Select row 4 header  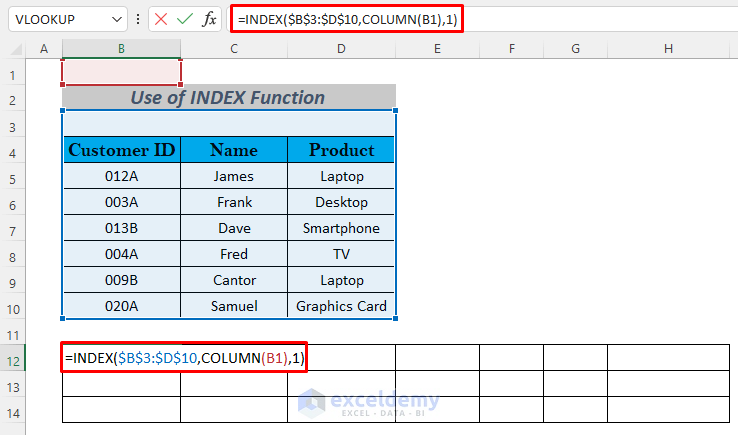(x=13, y=150)
